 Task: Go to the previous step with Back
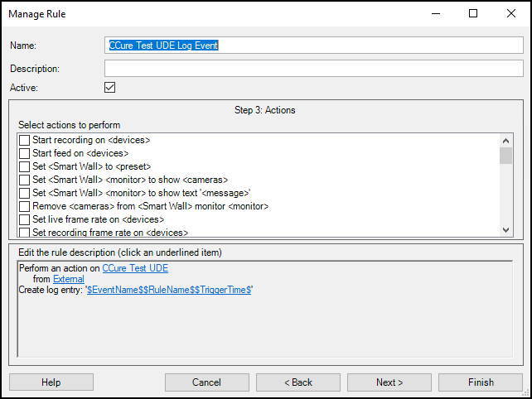point(297,382)
